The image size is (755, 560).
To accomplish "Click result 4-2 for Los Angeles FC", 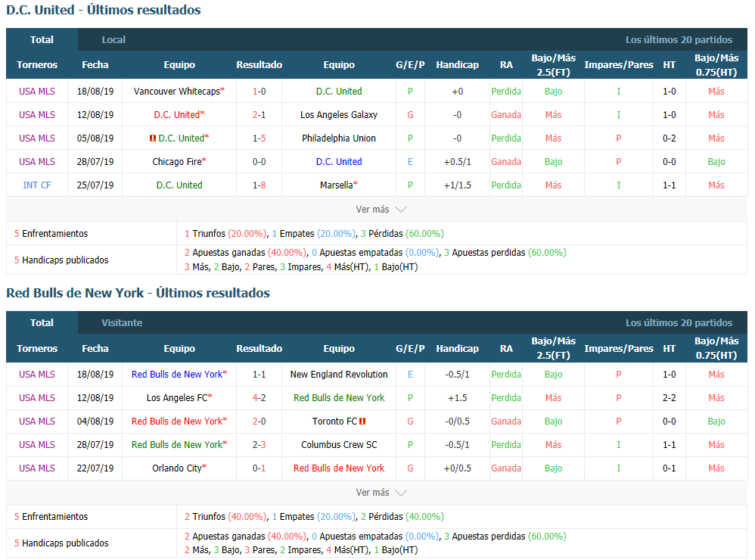I will point(259,398).
